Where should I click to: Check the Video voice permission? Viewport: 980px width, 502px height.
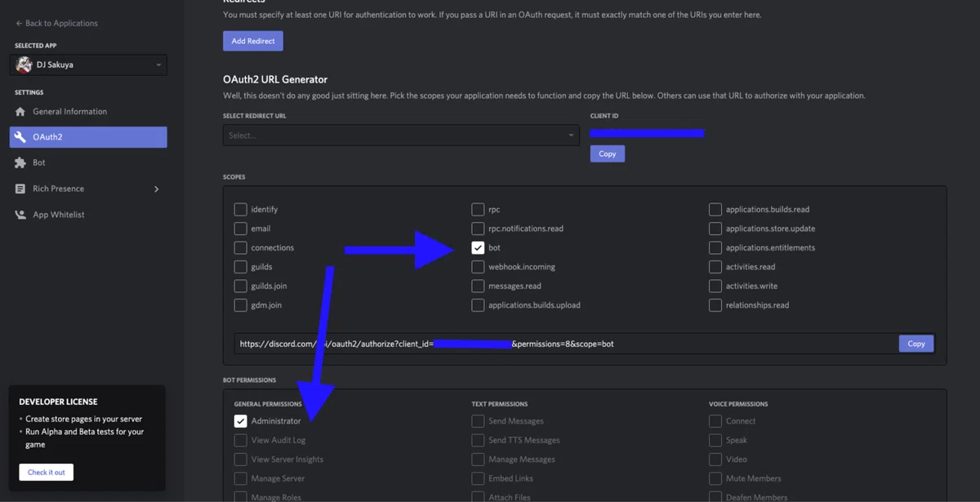click(715, 460)
